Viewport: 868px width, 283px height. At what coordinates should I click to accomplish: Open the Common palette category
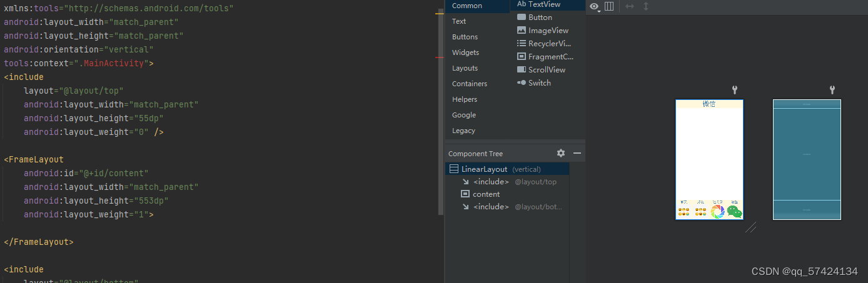pyautogui.click(x=477, y=6)
